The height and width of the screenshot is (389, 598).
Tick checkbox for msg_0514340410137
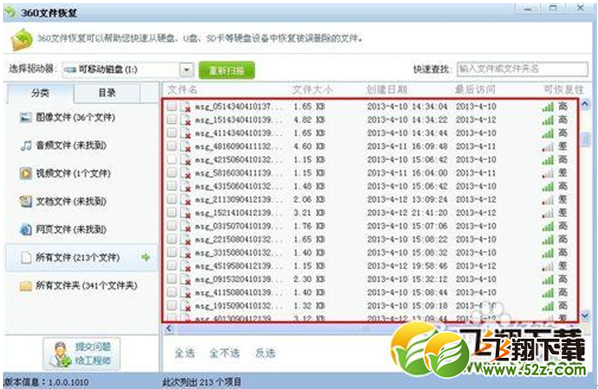point(172,106)
